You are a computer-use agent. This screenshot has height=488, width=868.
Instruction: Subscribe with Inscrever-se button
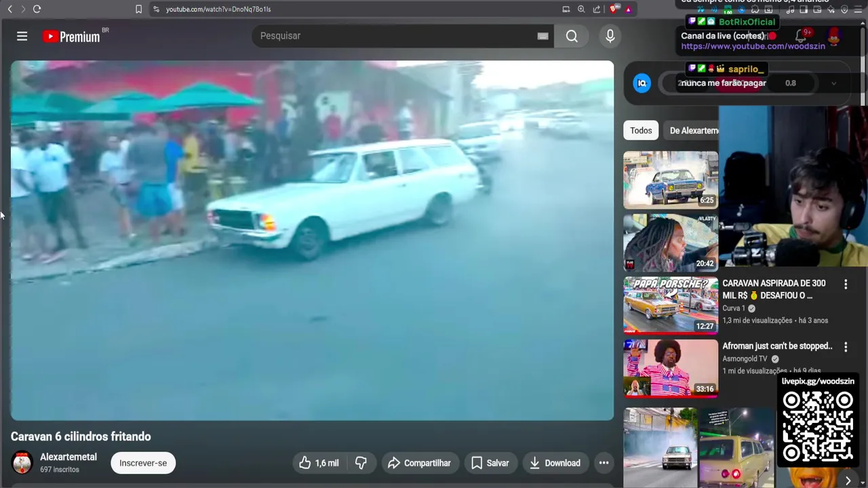point(143,463)
